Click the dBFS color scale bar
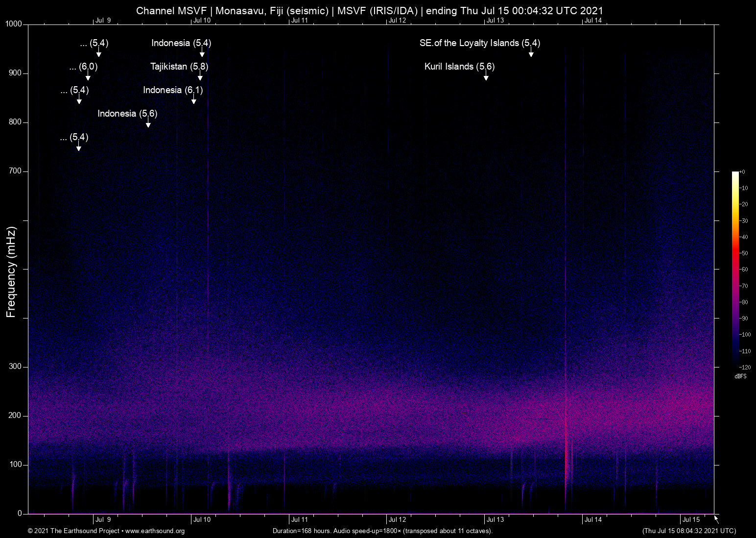 [735, 269]
